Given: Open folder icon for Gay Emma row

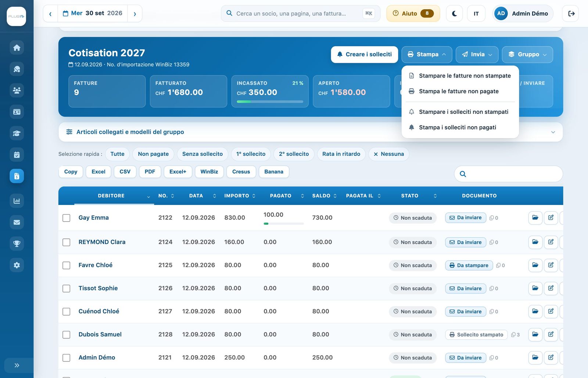Looking at the screenshot, I should tap(535, 218).
